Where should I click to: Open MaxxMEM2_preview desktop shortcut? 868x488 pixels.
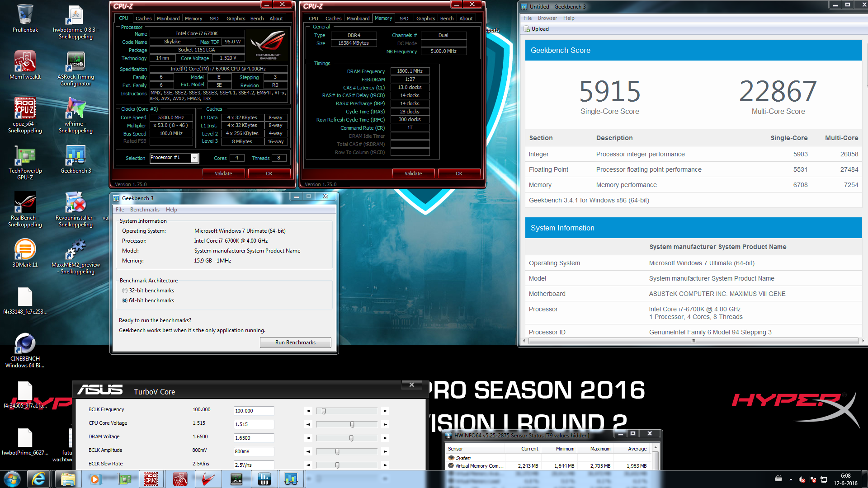[x=75, y=257]
